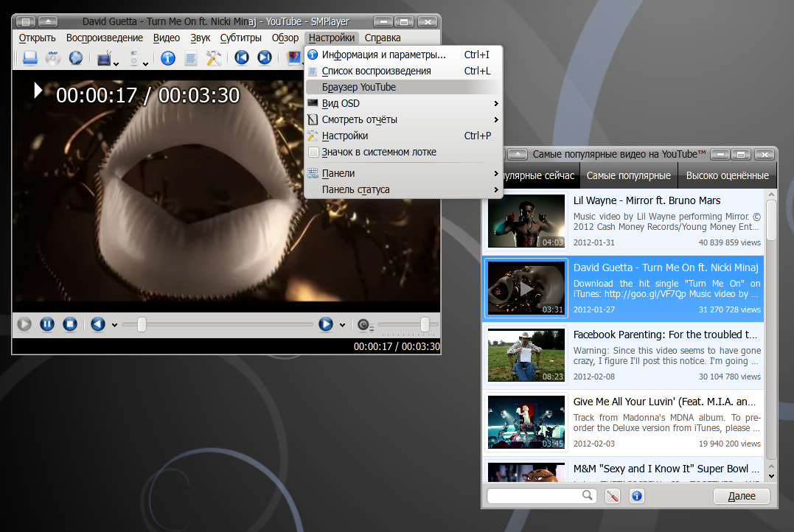Click YouTube list scrollbar up arrow
The height and width of the screenshot is (532, 794).
click(x=771, y=195)
